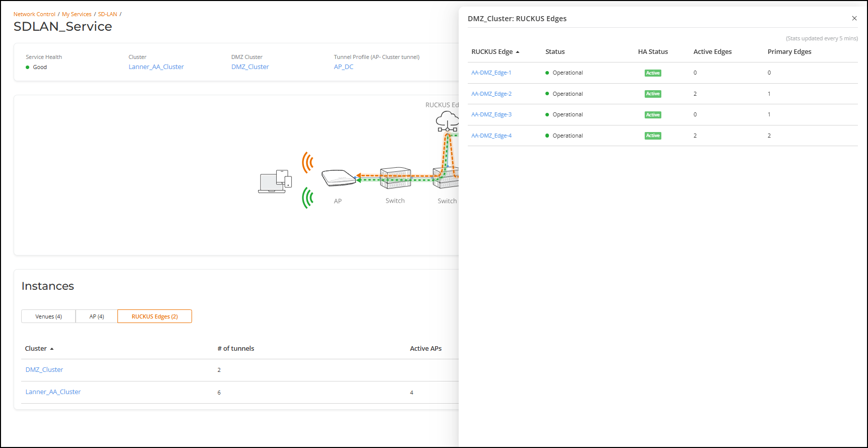868x448 pixels.
Task: Navigate to SD-LAN breadcrumb
Action: coord(107,14)
